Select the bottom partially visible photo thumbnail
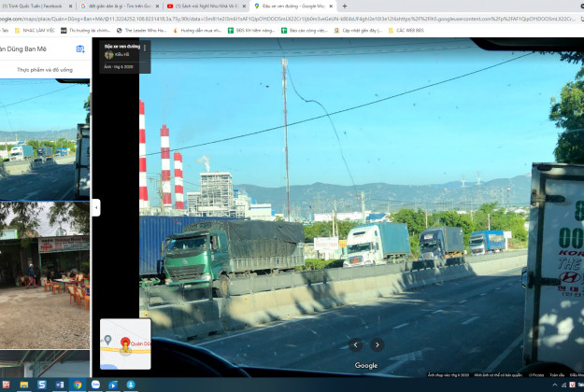Viewport: 584px width, 392px height. (45, 364)
